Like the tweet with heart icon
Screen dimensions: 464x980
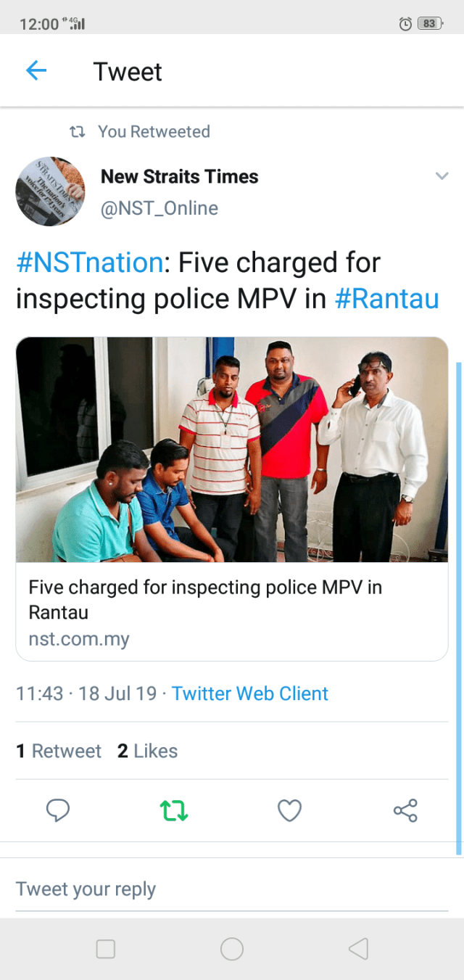click(289, 810)
